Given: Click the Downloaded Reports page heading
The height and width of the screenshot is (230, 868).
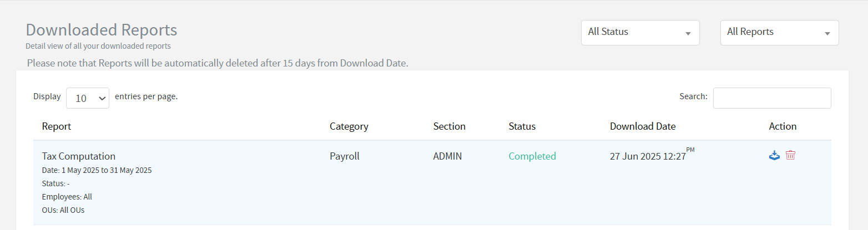Looking at the screenshot, I should click(102, 30).
